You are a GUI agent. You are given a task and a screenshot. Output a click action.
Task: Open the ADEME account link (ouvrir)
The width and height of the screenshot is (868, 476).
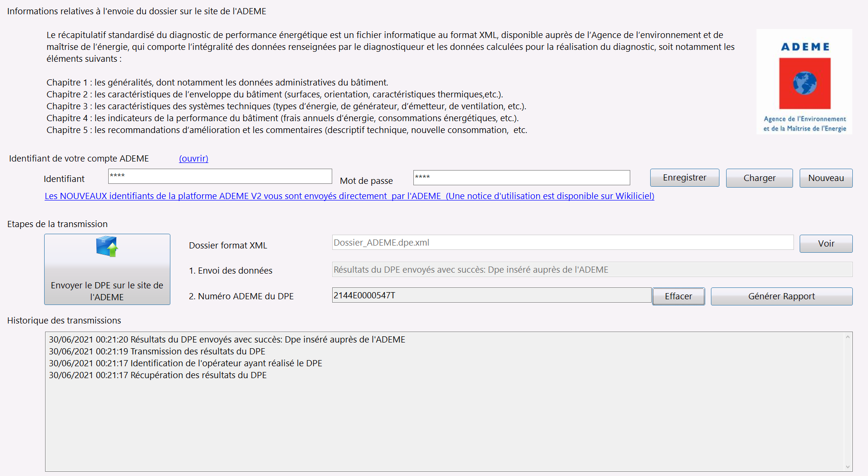(194, 159)
